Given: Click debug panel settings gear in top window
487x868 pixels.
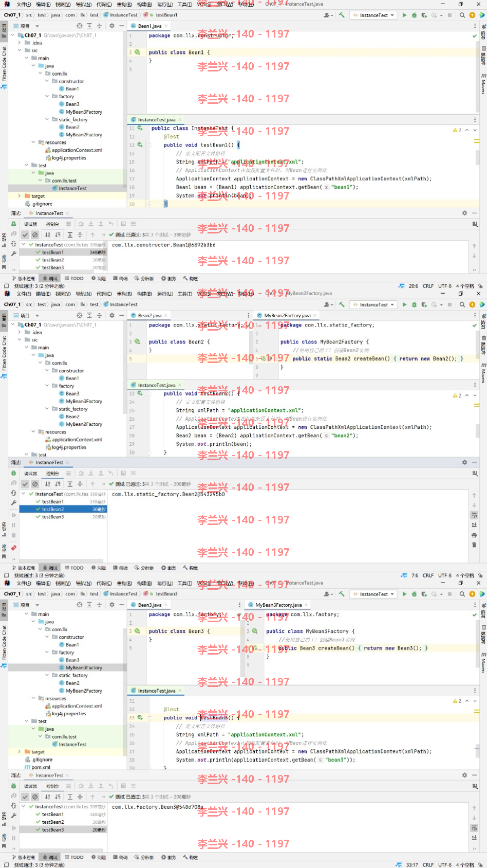Looking at the screenshot, I should point(464,213).
